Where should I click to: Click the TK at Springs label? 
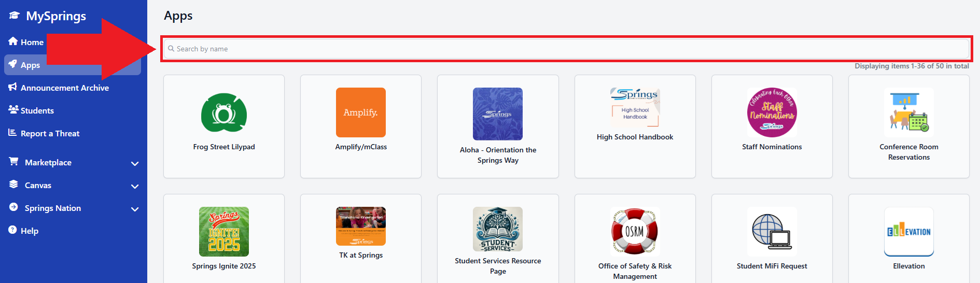pyautogui.click(x=361, y=256)
